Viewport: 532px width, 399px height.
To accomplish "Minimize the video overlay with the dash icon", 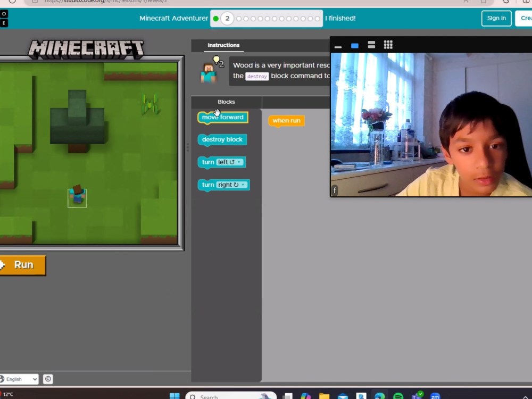I will 338,47.
